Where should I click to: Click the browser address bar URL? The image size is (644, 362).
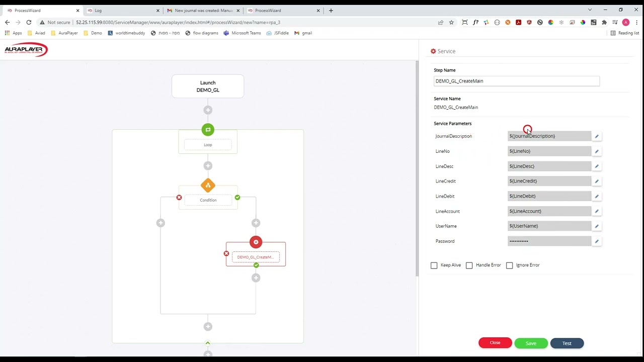pos(178,22)
